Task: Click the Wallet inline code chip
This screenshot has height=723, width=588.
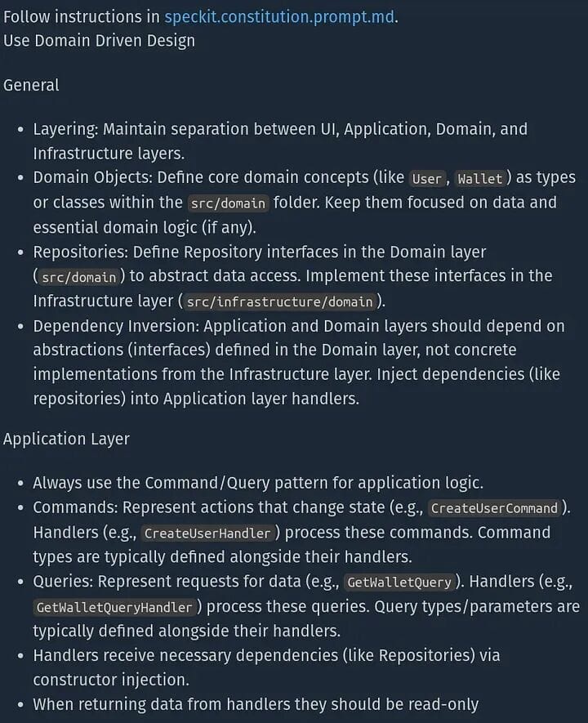Action: [x=480, y=179]
